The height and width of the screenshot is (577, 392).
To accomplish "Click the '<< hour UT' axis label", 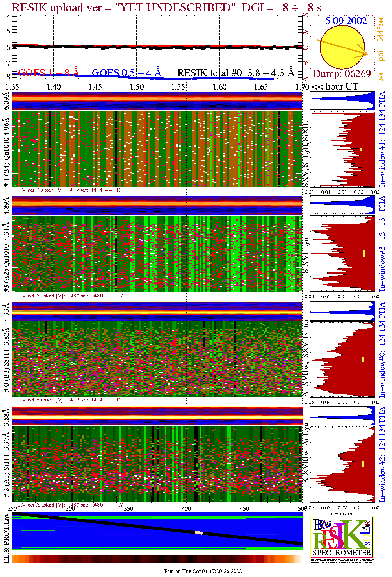I will [x=335, y=87].
